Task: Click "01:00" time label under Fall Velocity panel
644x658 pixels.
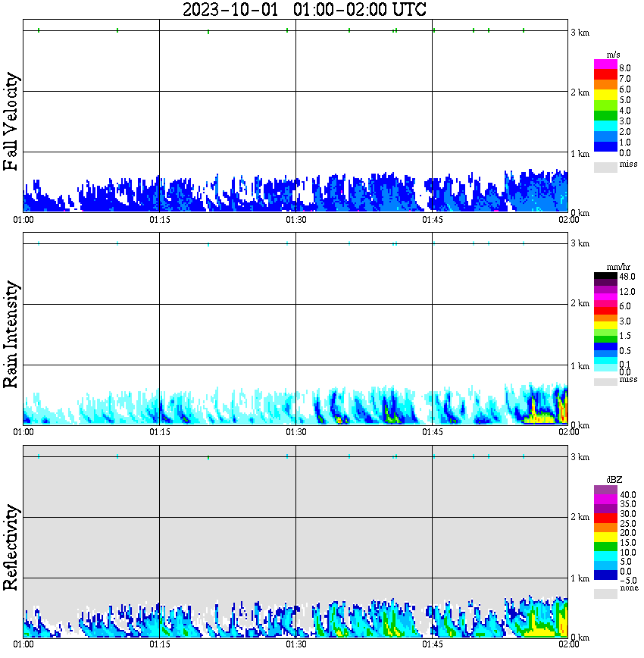Action: [23, 220]
